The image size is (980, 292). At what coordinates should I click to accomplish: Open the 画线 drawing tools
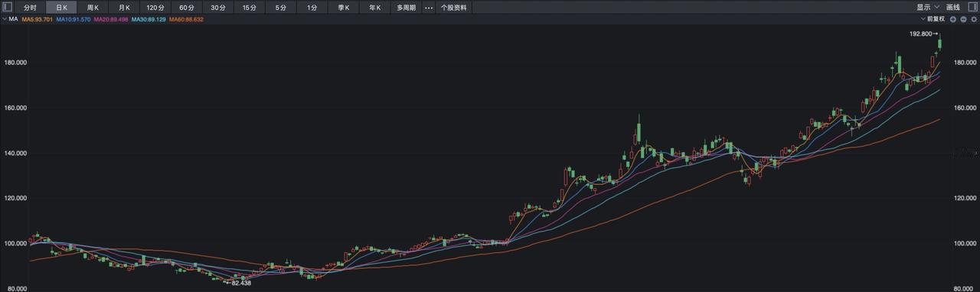[x=953, y=7]
